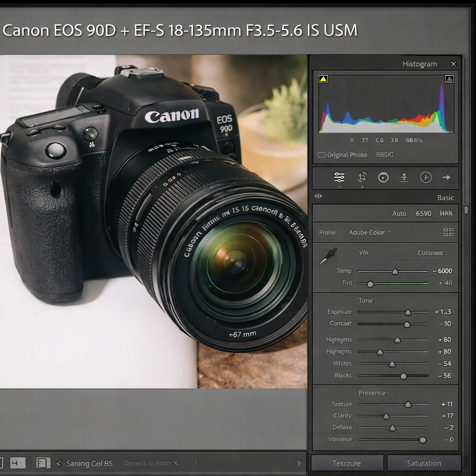
Task: Enable the Original Photo checkbox
Action: point(320,154)
